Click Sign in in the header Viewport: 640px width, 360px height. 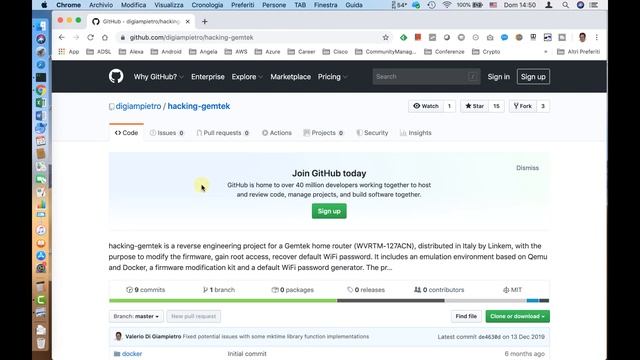(x=498, y=77)
